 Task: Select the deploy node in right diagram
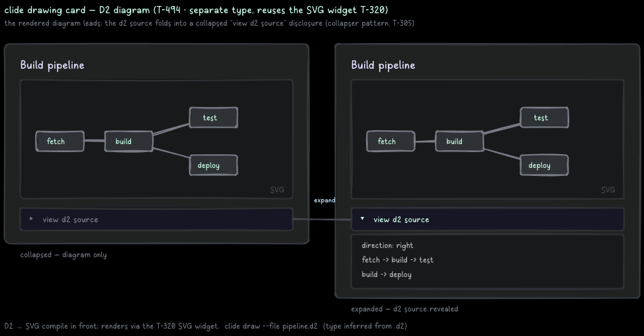[544, 165]
